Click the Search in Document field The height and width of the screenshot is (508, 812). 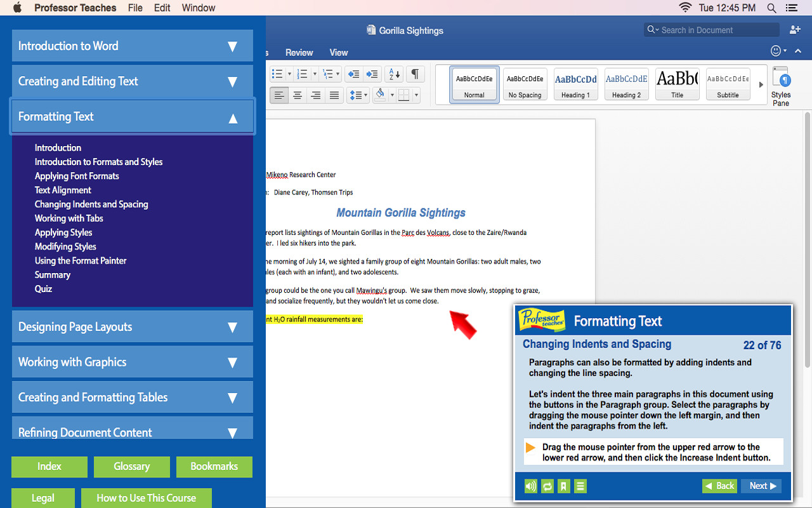[712, 30]
